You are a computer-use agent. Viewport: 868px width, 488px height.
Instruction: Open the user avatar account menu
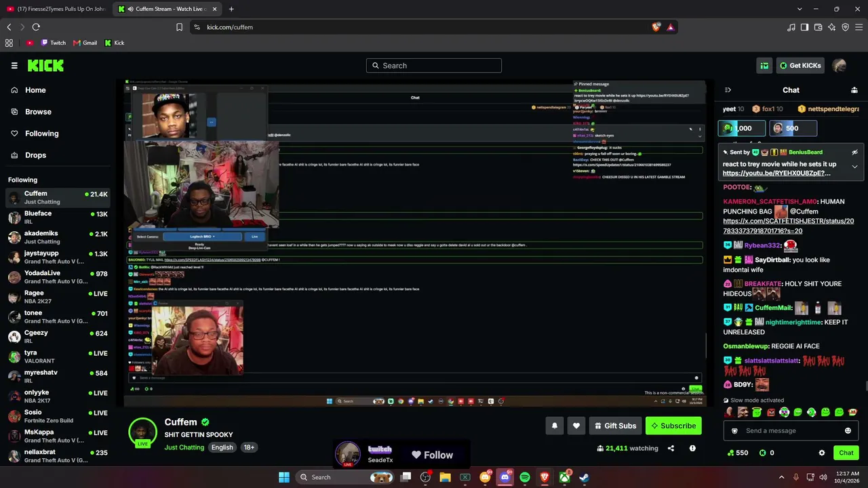[x=840, y=66]
